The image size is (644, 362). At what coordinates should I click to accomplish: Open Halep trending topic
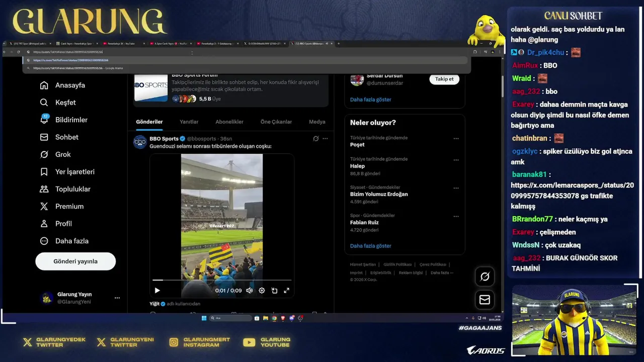(357, 166)
